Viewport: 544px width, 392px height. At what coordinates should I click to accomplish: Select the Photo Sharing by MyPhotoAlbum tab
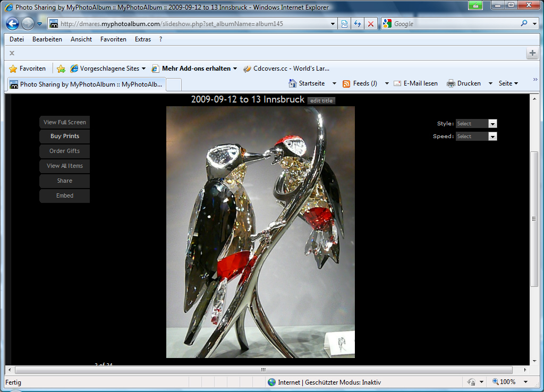tap(87, 84)
